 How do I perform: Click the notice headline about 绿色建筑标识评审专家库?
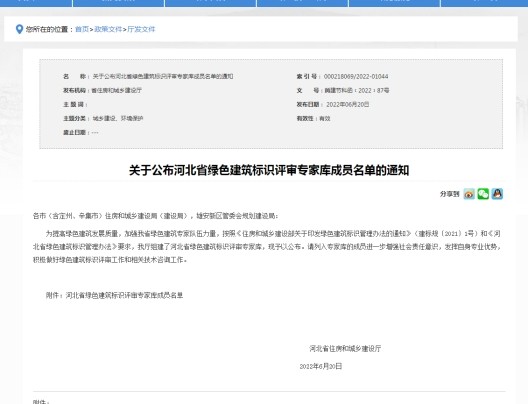[269, 170]
